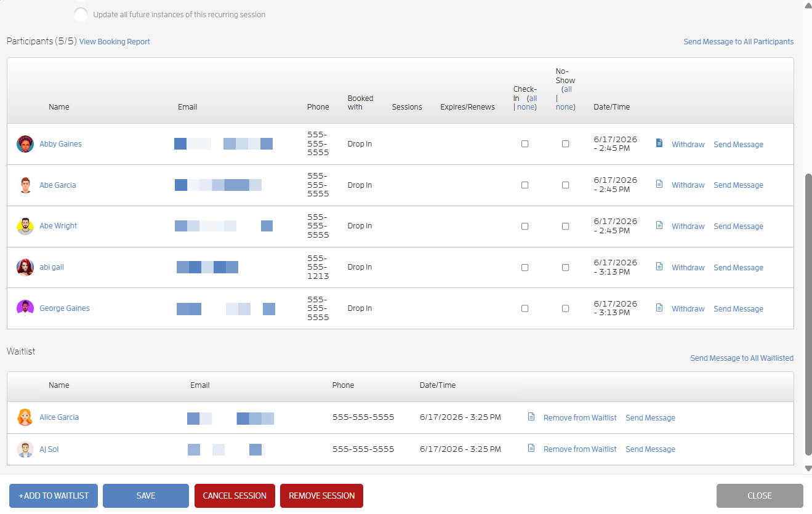Click the red CANCEL SESSION button
The image size is (812, 514).
[x=235, y=496]
